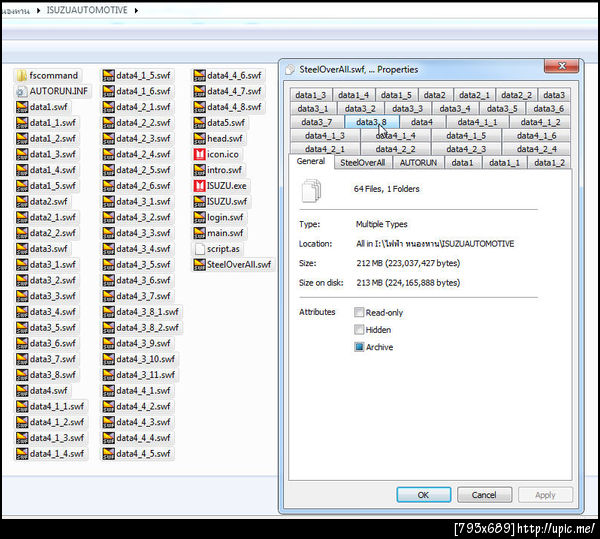Image resolution: width=600 pixels, height=539 pixels.
Task: Select the data4_1_5.swf file icon
Action: 109,75
